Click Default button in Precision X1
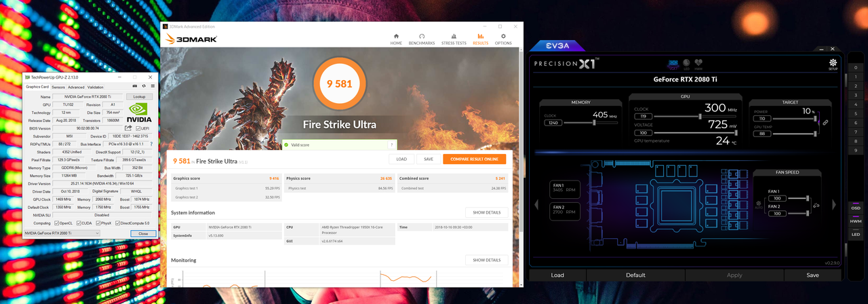This screenshot has height=304, width=868. click(635, 275)
